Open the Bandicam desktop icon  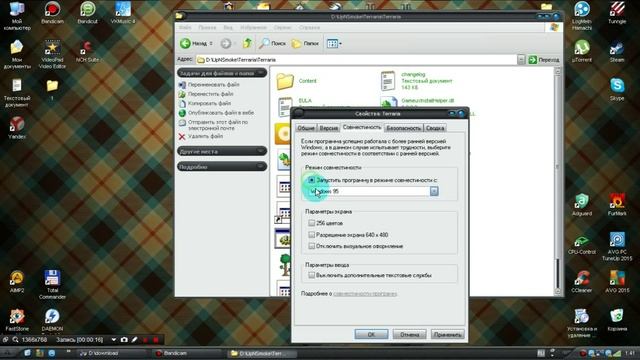click(52, 13)
